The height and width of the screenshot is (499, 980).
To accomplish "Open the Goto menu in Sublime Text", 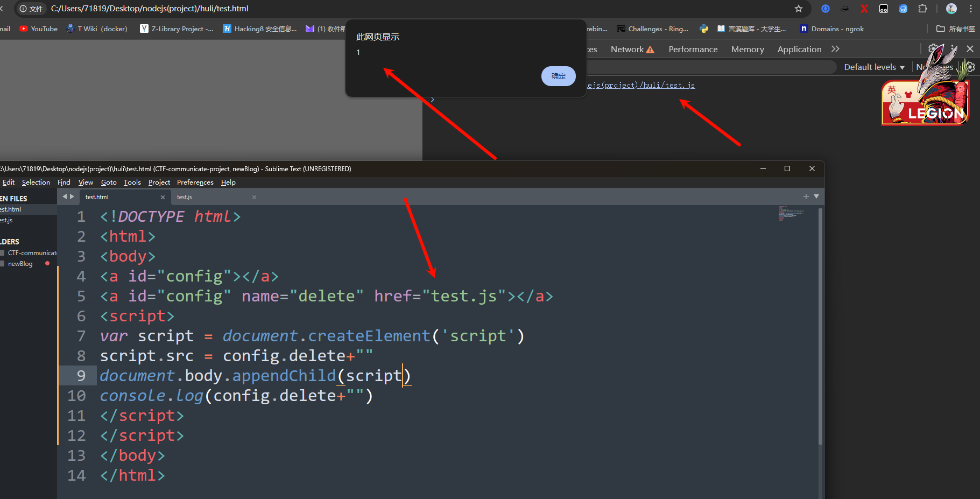I will click(109, 182).
